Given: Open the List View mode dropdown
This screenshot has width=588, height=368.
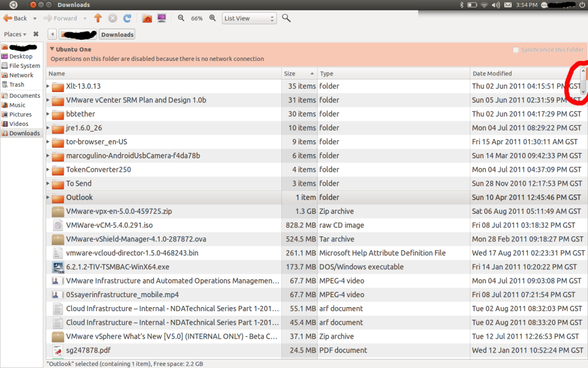Looking at the screenshot, I should coord(249,18).
